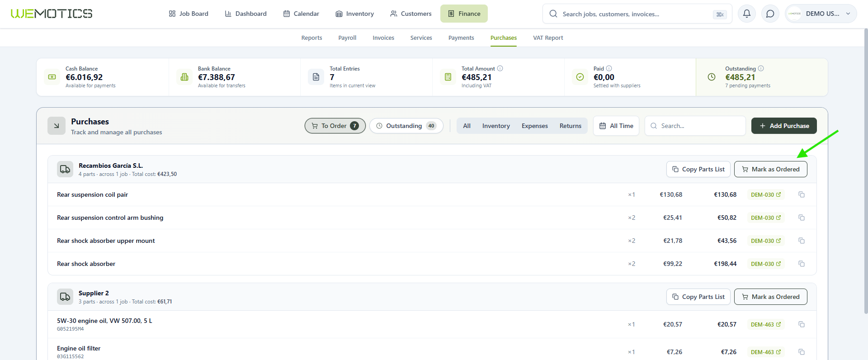Select the Finance menu item
This screenshot has width=868, height=360.
point(464,14)
